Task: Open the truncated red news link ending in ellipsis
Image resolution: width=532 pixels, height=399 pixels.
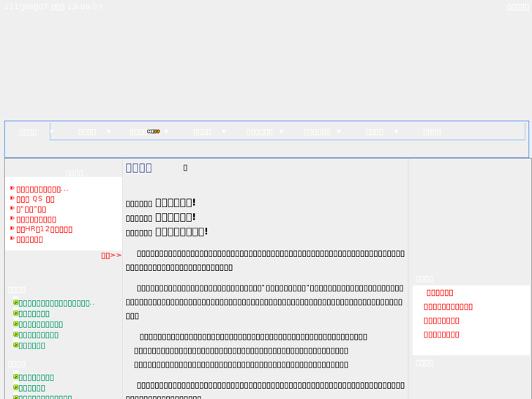Action: 42,190
